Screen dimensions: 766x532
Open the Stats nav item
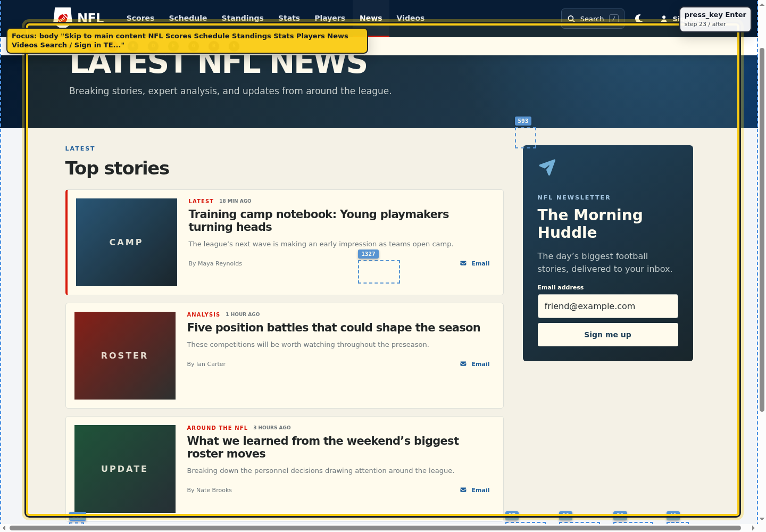[x=289, y=18]
